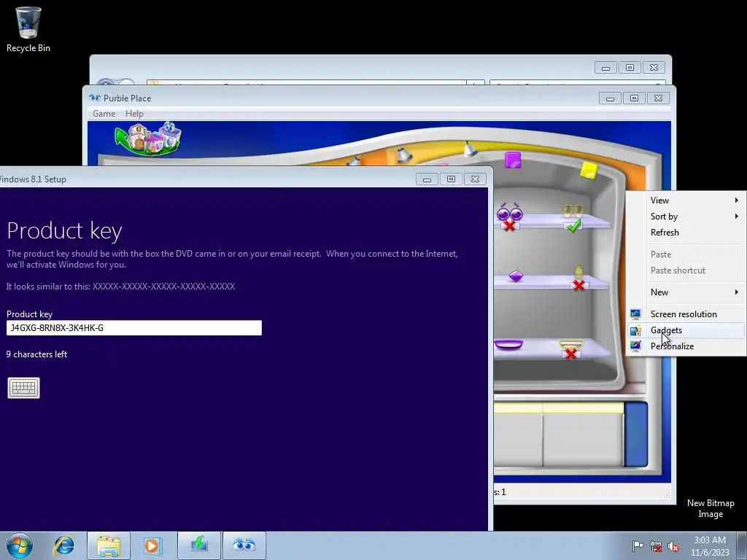Open Action Center flag in system tray
Viewport: 747px width, 560px height.
point(638,546)
